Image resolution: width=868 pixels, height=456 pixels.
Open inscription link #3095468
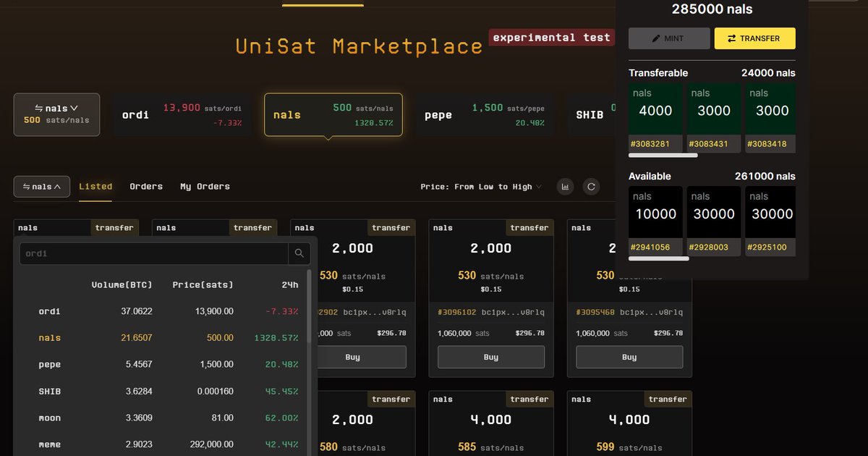coord(595,313)
